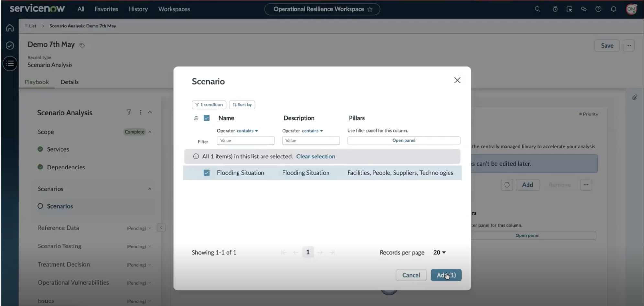The height and width of the screenshot is (306, 644).
Task: Click the List breadcrumb link
Action: [x=30, y=26]
